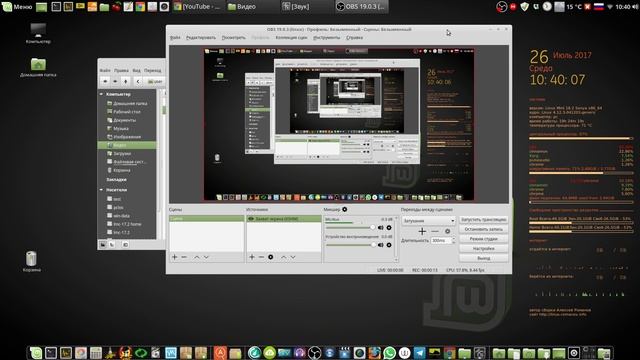Image resolution: width=640 pixels, height=360 pixels.
Task: Add a new scene with the plus icon
Action: 174,257
